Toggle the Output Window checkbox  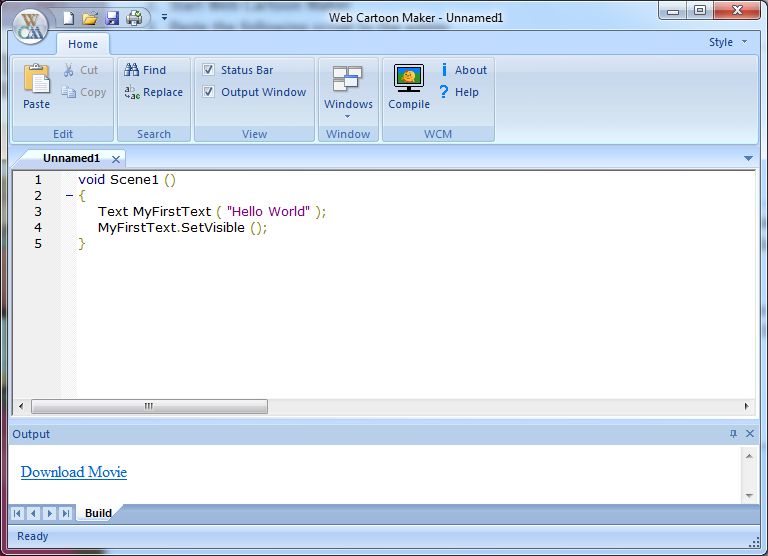(x=208, y=92)
